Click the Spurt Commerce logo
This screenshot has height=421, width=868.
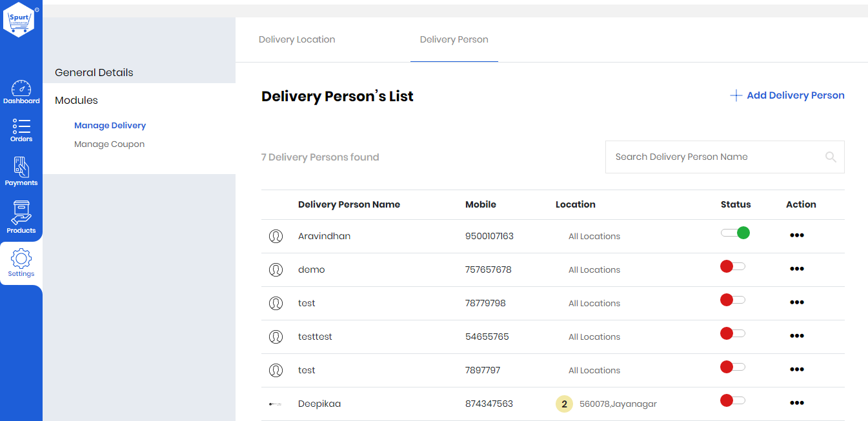click(x=19, y=20)
